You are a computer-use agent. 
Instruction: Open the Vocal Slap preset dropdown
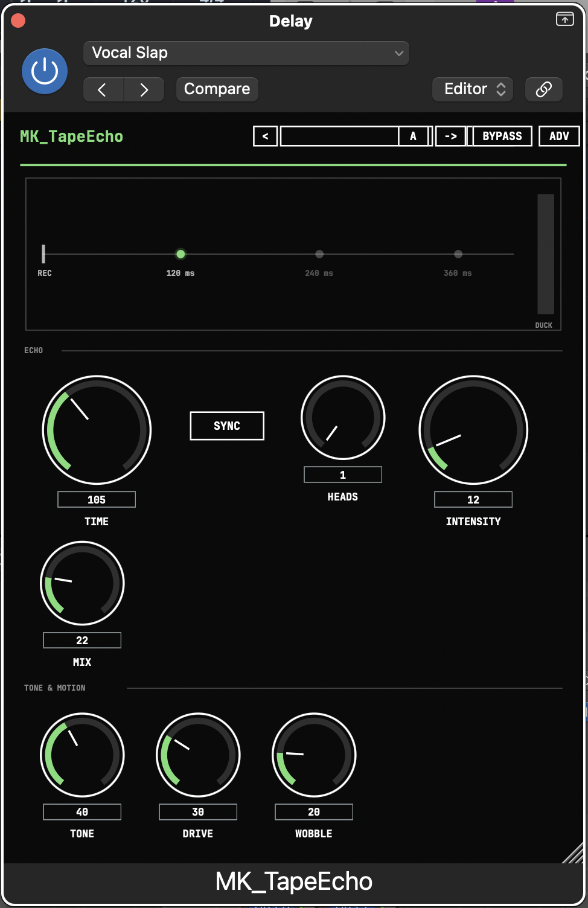coord(246,53)
